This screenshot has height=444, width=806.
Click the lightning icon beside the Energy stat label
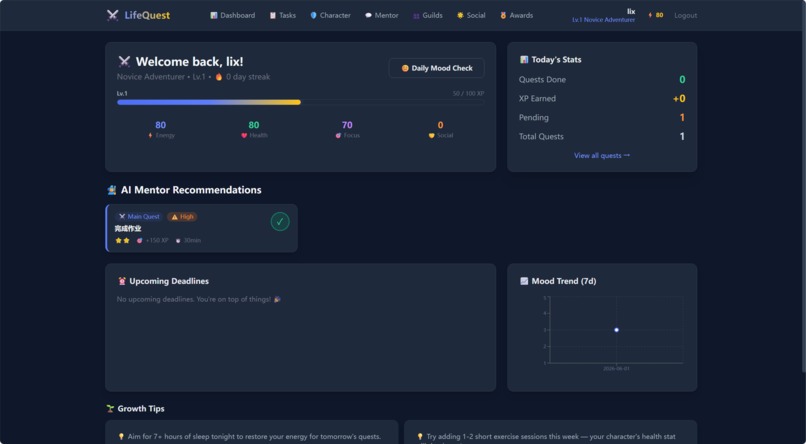(x=150, y=135)
